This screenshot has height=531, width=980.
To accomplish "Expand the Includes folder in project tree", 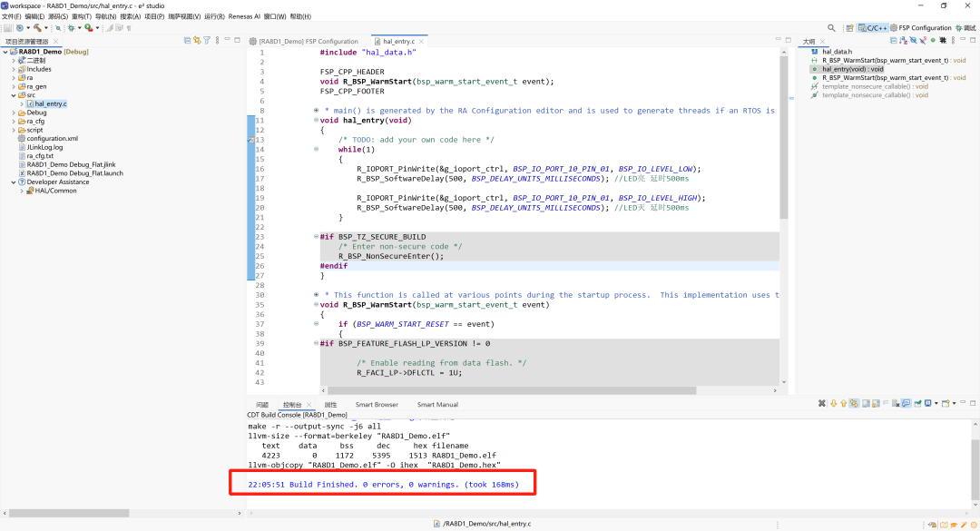I will [14, 69].
